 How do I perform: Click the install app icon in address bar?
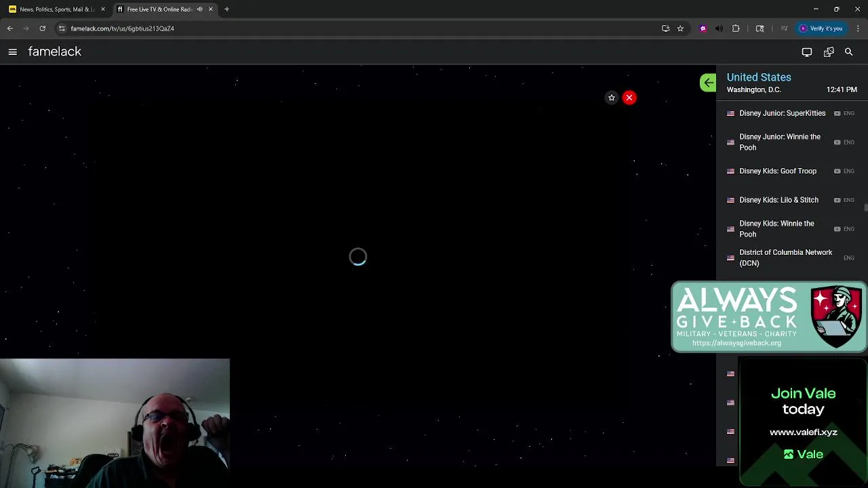click(x=665, y=28)
